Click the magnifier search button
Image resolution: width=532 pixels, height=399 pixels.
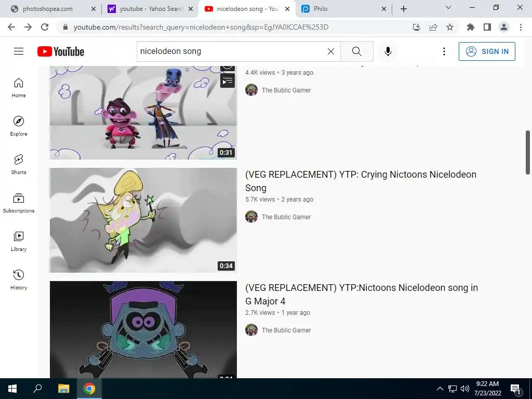(356, 51)
